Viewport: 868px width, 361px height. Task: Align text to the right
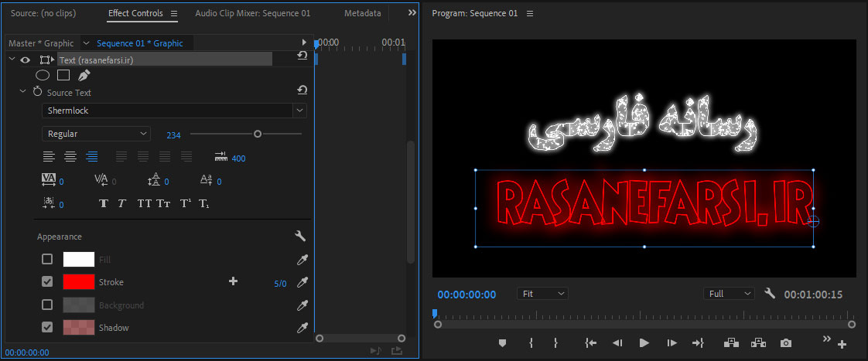pyautogui.click(x=92, y=157)
